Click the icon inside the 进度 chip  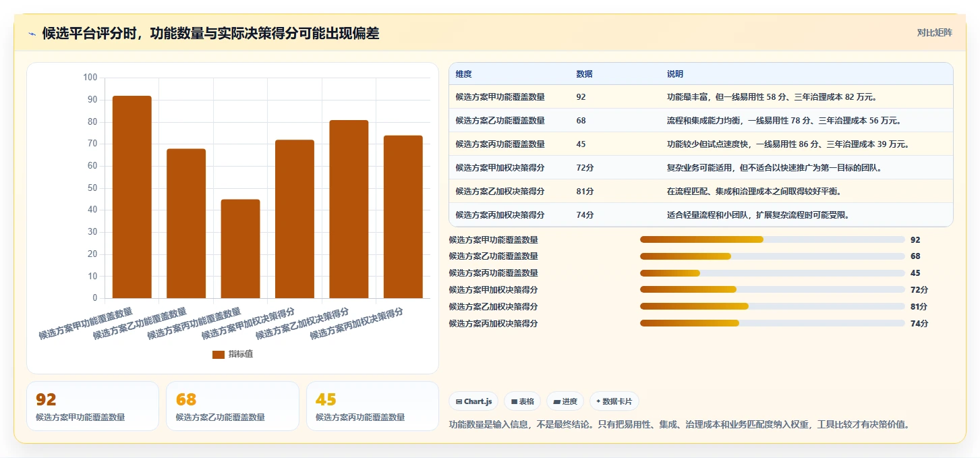[x=557, y=401]
